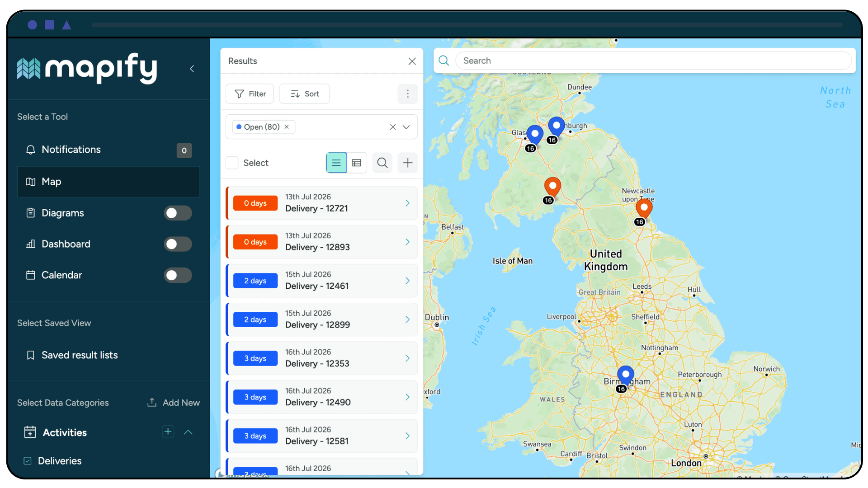Open the Dashboard menu item
This screenshot has height=488, width=868.
click(x=66, y=244)
